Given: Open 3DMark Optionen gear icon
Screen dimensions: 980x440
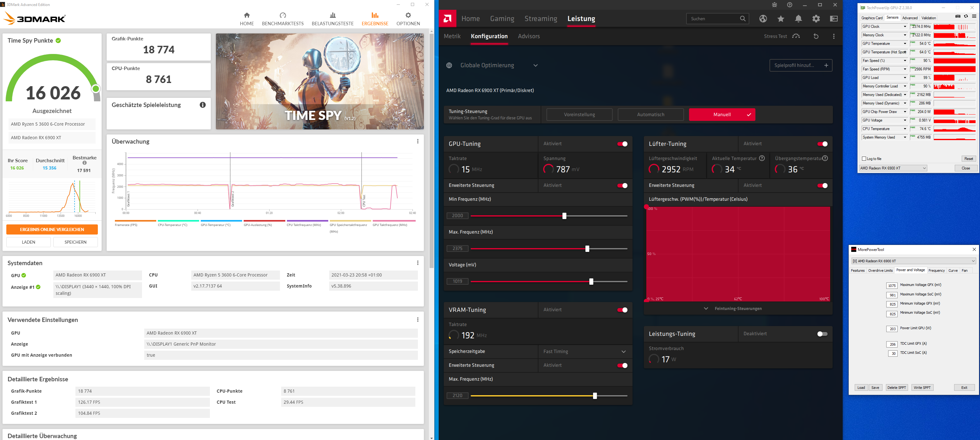Looking at the screenshot, I should [408, 15].
